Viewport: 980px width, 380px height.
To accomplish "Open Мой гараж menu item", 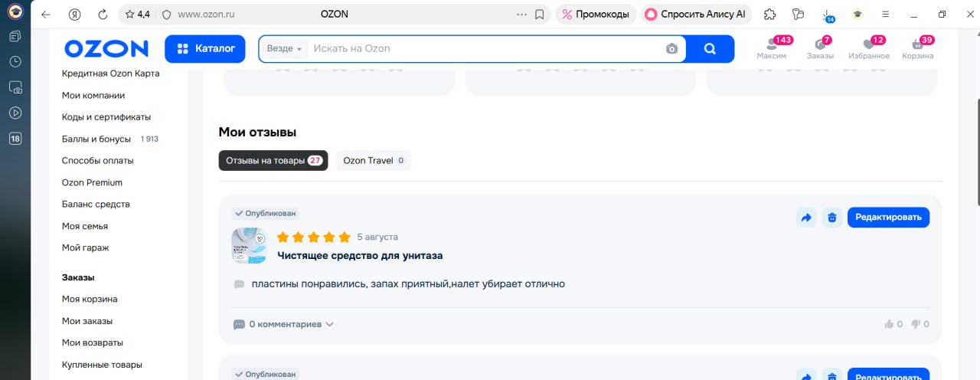I will pyautogui.click(x=86, y=247).
